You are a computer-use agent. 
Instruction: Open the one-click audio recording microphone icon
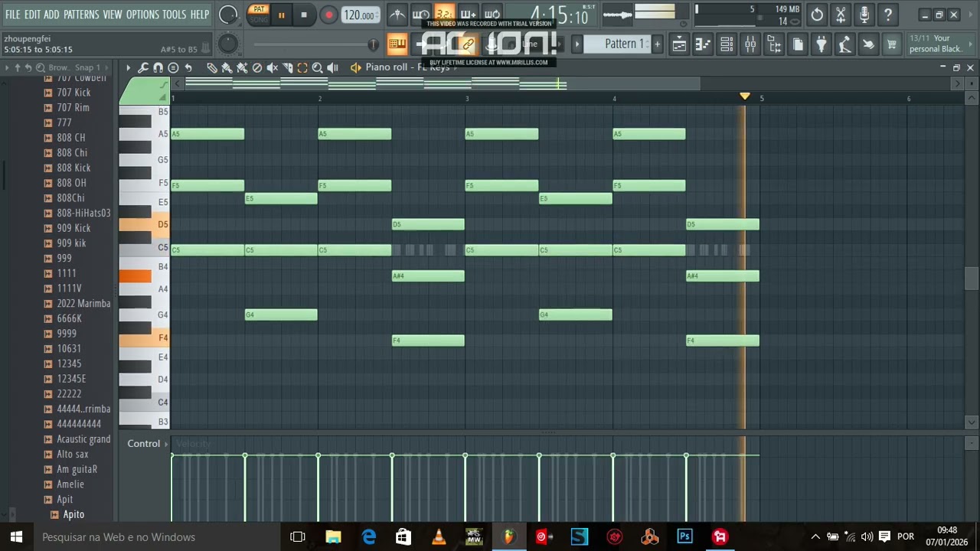[x=864, y=15]
